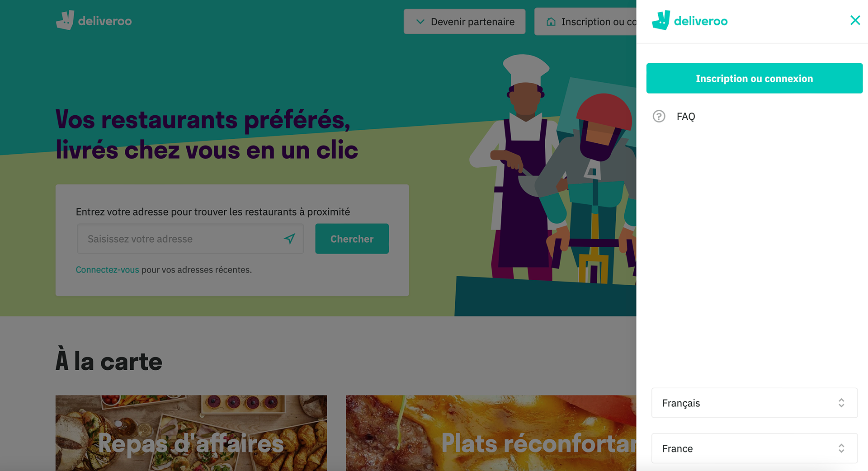Click the Français dropdown up-down arrows
This screenshot has height=471, width=868.
point(841,403)
